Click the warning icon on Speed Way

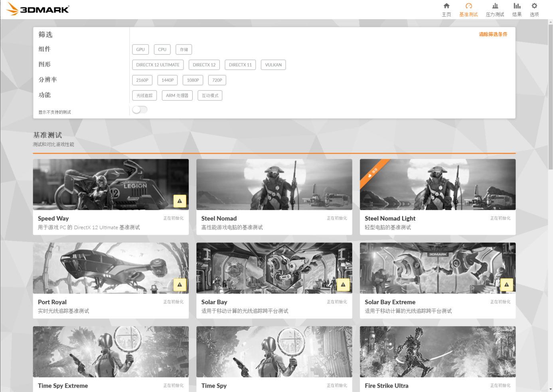[180, 201]
